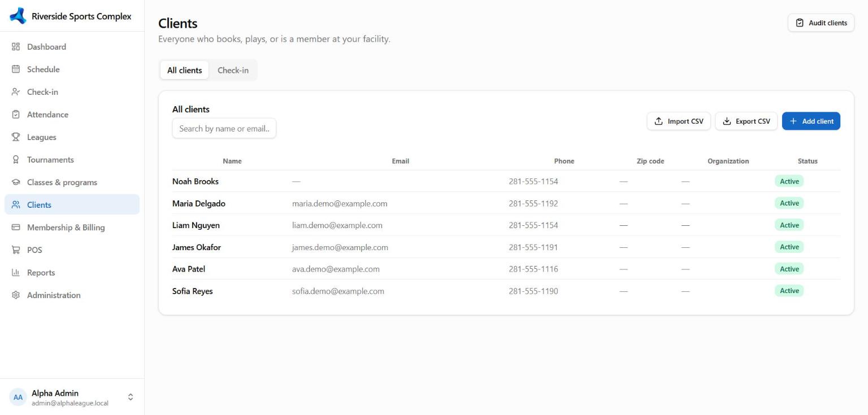This screenshot has width=868, height=415.
Task: Click the Email column header
Action: pos(400,161)
